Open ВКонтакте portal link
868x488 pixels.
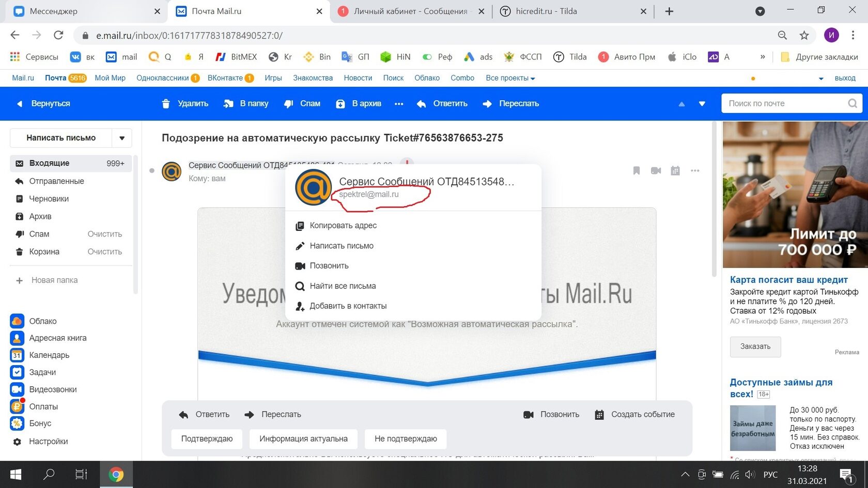225,78
